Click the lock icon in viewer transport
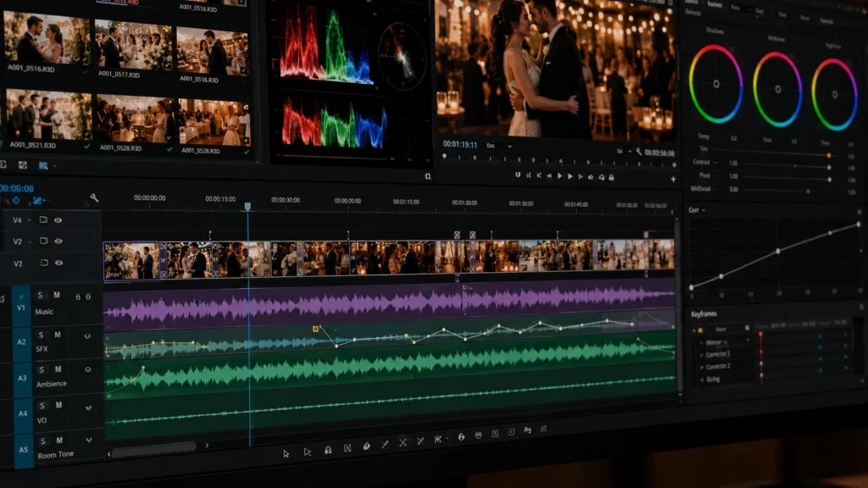 click(x=611, y=178)
